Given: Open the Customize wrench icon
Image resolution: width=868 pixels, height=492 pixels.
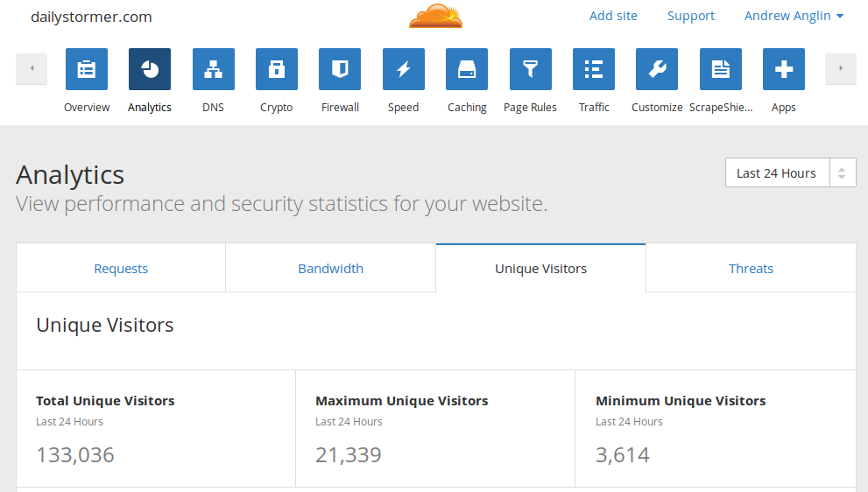Looking at the screenshot, I should point(657,70).
